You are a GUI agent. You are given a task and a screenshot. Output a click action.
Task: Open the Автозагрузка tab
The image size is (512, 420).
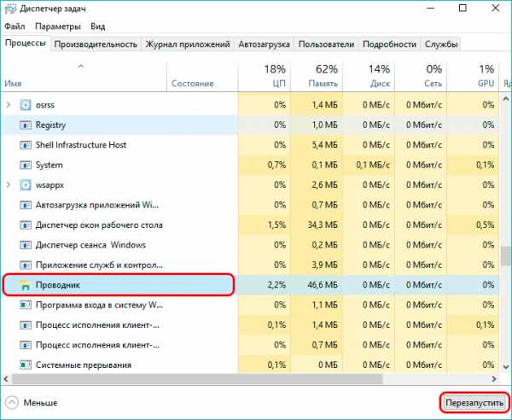264,44
